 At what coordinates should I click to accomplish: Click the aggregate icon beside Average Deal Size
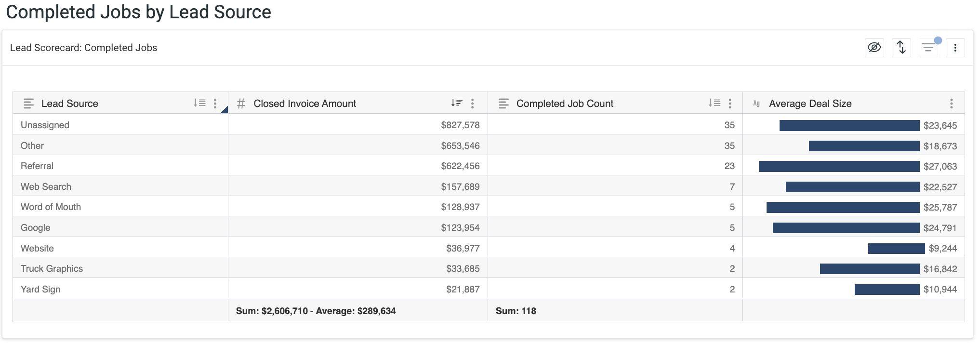click(756, 104)
